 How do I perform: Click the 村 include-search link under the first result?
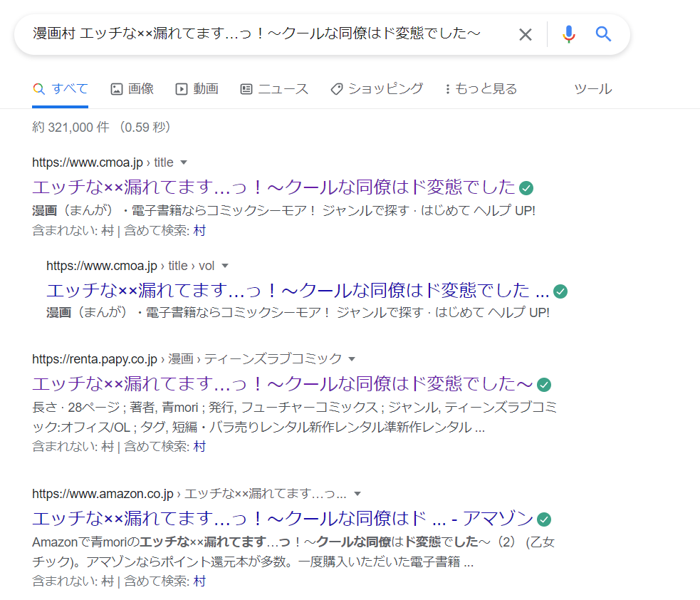click(x=199, y=230)
